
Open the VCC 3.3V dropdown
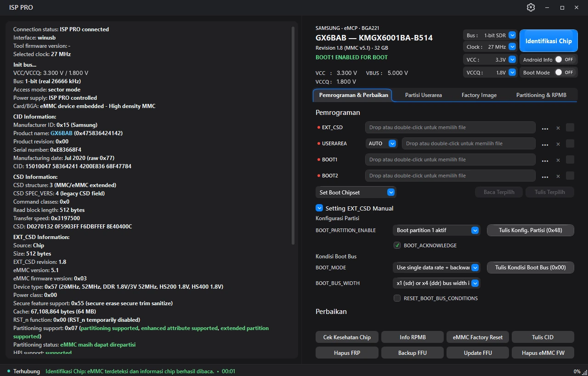(x=490, y=60)
